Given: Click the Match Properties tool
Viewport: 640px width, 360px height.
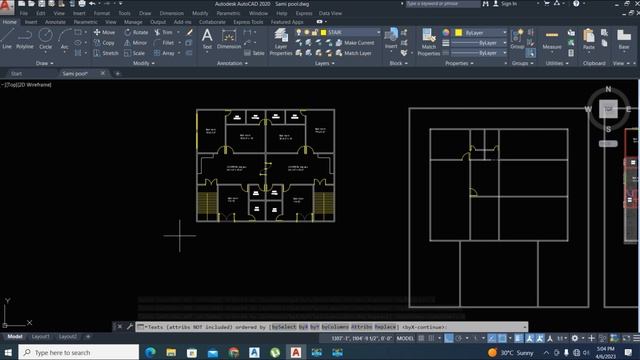Looking at the screenshot, I should click(x=429, y=42).
